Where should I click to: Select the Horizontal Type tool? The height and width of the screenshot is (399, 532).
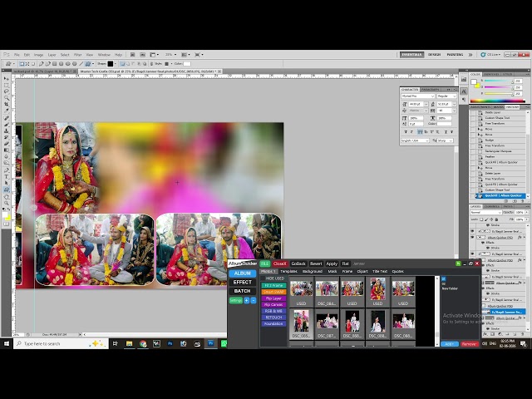[7, 177]
